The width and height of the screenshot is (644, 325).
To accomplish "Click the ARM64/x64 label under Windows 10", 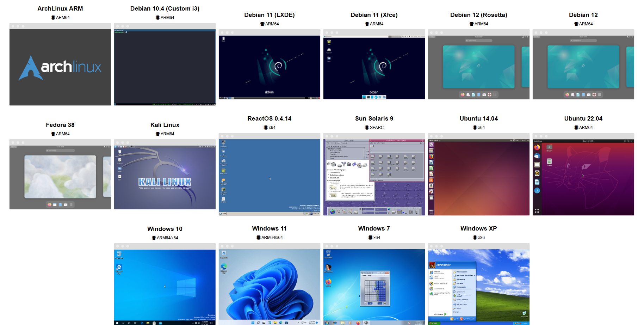I will (167, 238).
